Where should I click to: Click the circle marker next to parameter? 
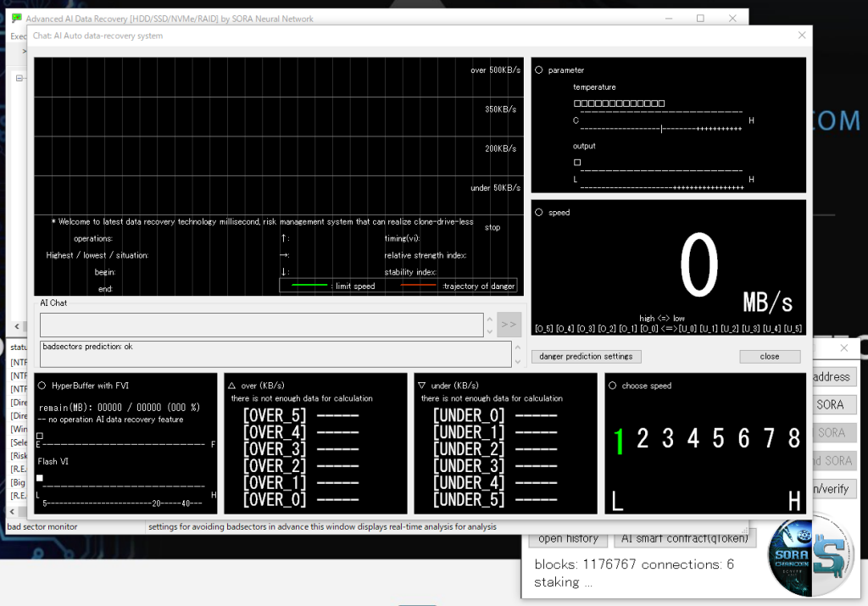539,70
